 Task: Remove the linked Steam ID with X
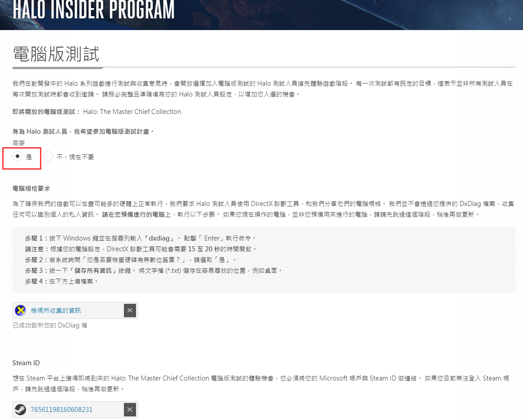pyautogui.click(x=130, y=410)
